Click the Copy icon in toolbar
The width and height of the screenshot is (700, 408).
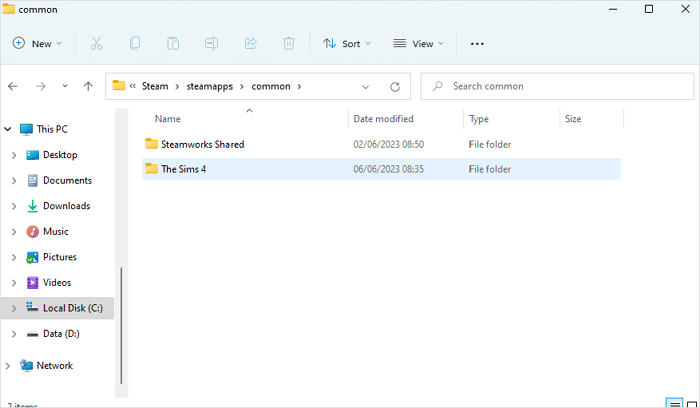point(134,44)
